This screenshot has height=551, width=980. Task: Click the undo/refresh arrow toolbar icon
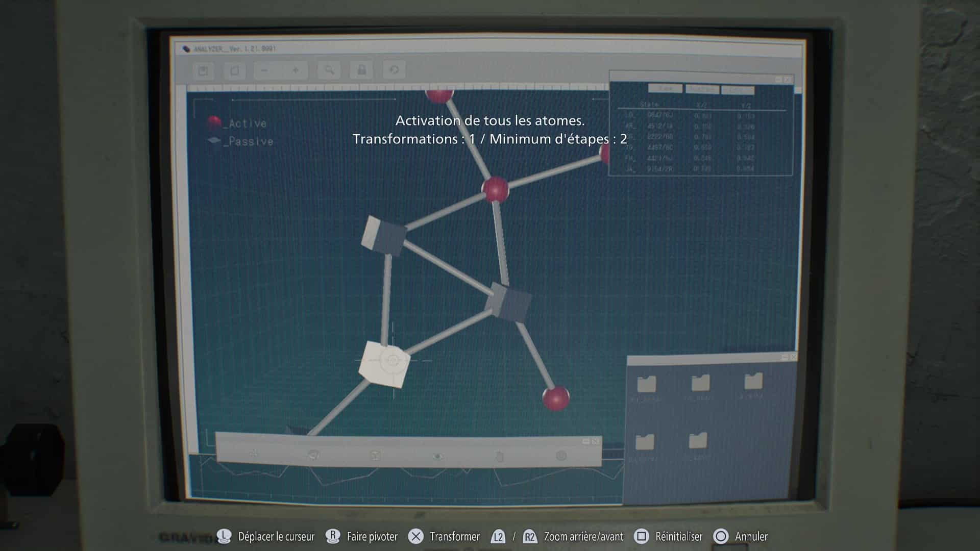394,70
